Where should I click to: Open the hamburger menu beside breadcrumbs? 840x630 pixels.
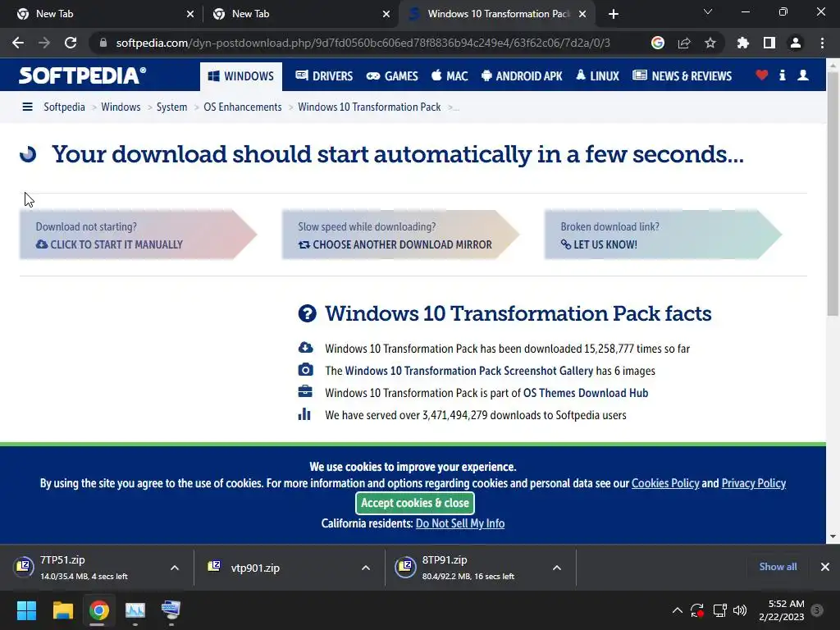tap(27, 107)
